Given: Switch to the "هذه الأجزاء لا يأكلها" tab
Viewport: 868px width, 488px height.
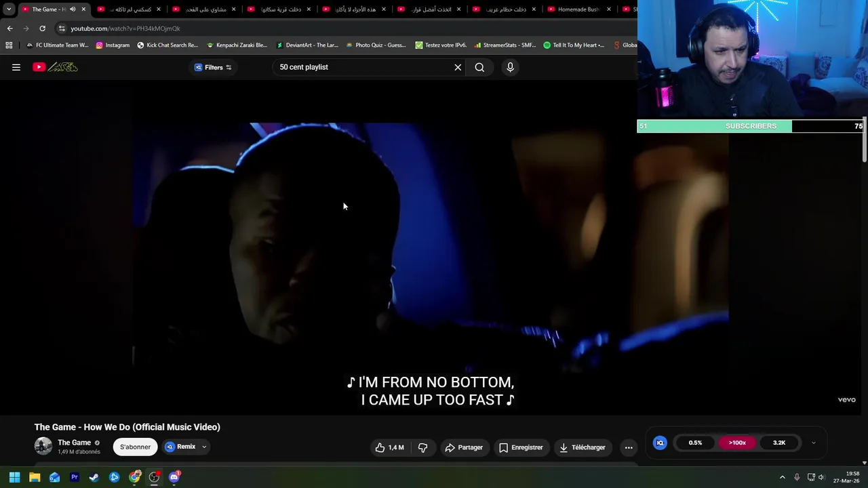Looking at the screenshot, I should (354, 9).
